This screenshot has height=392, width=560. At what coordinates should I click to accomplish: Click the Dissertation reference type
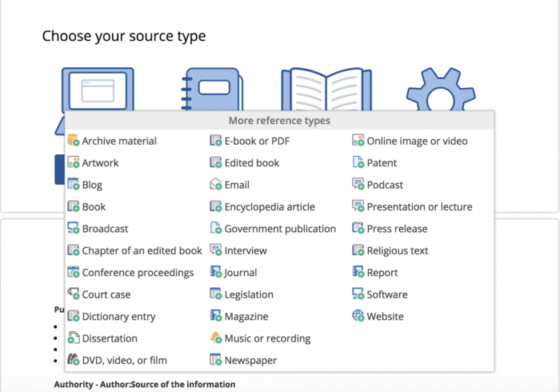(110, 338)
